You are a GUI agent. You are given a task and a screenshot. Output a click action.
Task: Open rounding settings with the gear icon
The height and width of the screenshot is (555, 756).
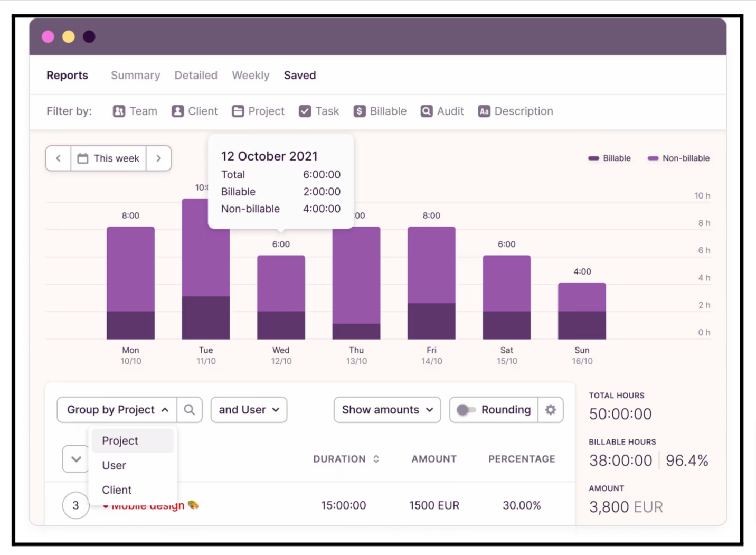pyautogui.click(x=550, y=410)
